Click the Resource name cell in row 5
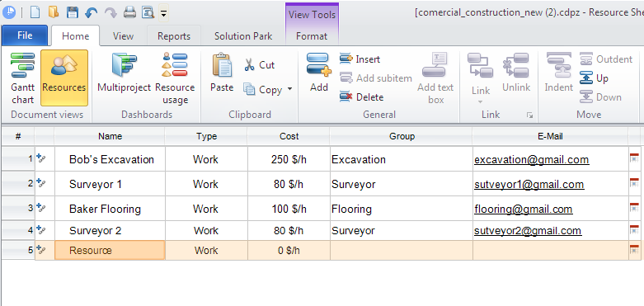Viewport: 644px width, 306px height. [110, 250]
